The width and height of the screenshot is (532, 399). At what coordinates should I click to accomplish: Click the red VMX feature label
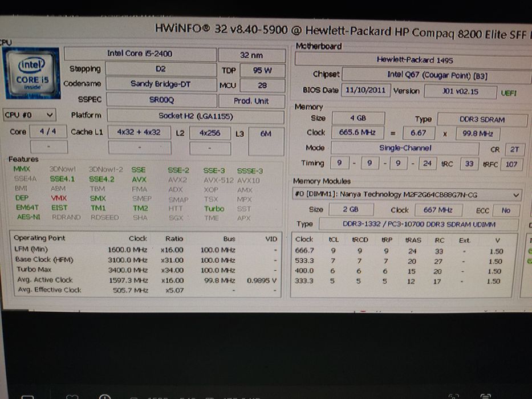click(59, 198)
